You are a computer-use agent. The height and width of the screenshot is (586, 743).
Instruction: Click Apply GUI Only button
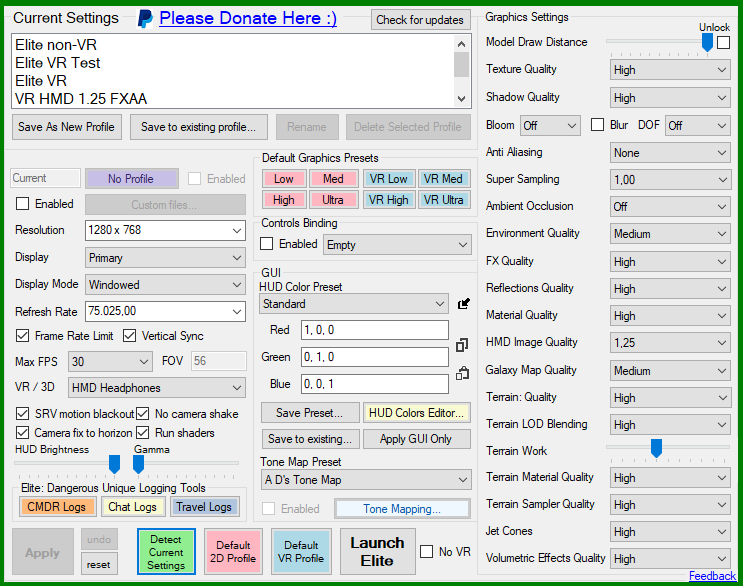[x=417, y=439]
